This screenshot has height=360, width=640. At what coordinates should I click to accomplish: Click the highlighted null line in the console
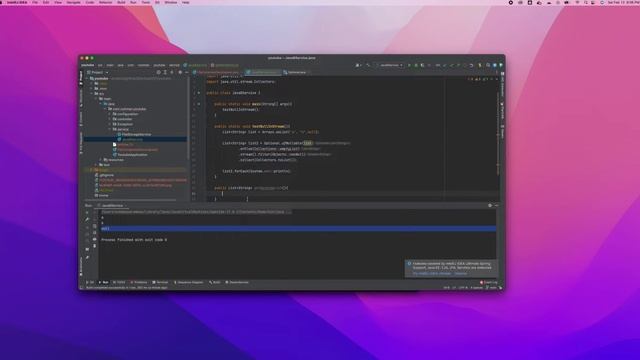(298, 229)
